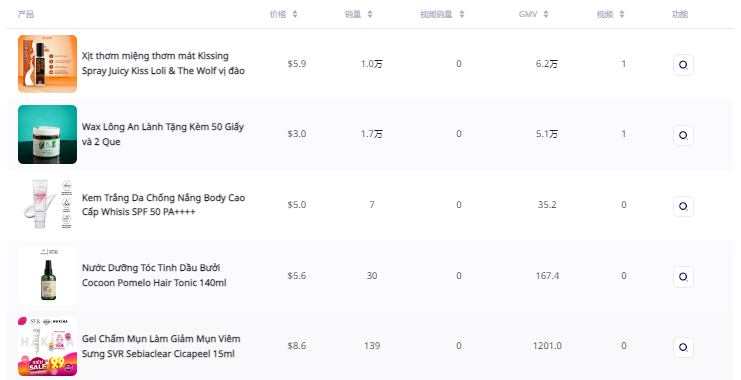Sort by GMV column arrows
The width and height of the screenshot is (741, 380).
546,14
